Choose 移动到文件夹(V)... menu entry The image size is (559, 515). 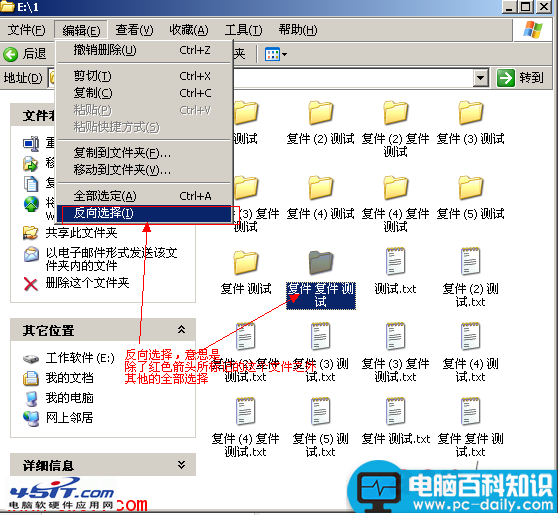[144, 170]
